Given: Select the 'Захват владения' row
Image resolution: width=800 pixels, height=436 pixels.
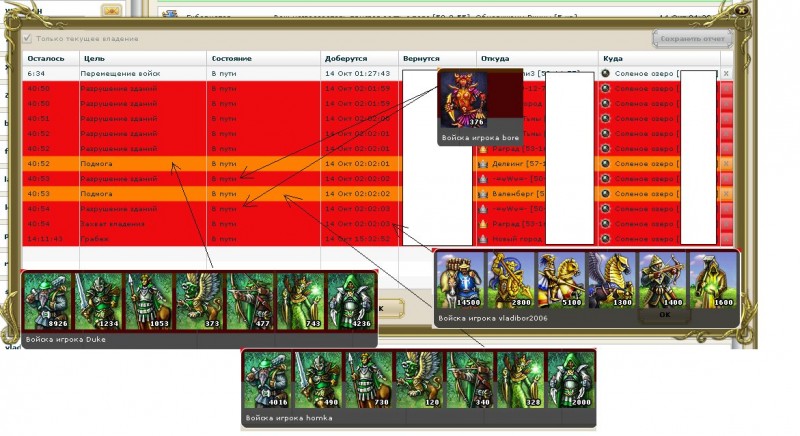Looking at the screenshot, I should [378, 224].
